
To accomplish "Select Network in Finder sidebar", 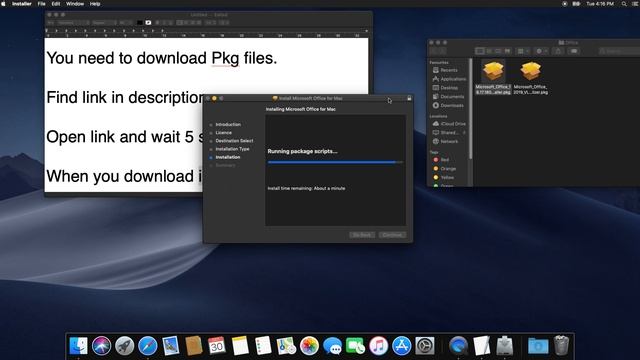I will click(x=449, y=141).
